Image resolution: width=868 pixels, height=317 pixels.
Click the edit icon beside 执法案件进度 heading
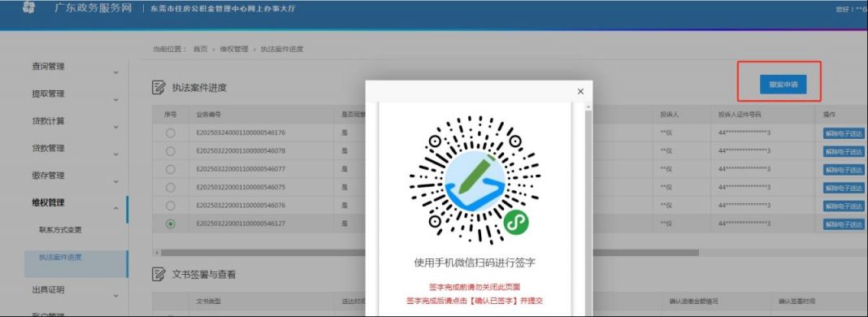click(158, 88)
